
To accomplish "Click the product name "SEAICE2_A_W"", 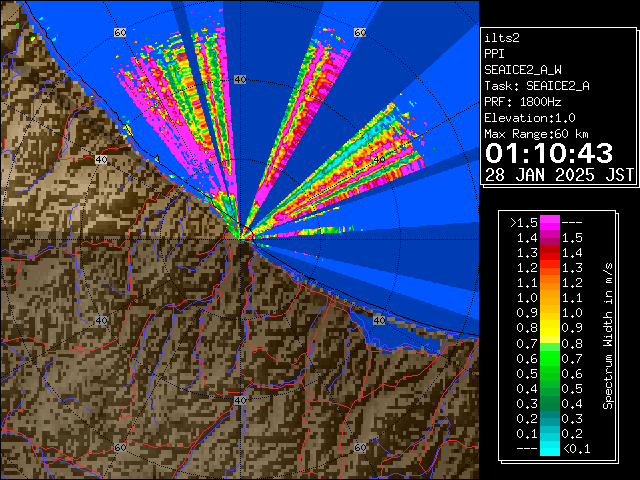I will click(523, 70).
